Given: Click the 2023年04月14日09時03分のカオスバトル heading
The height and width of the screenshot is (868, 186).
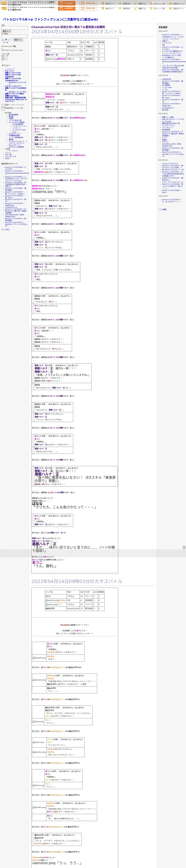Looking at the screenshot, I should [x=77, y=581].
